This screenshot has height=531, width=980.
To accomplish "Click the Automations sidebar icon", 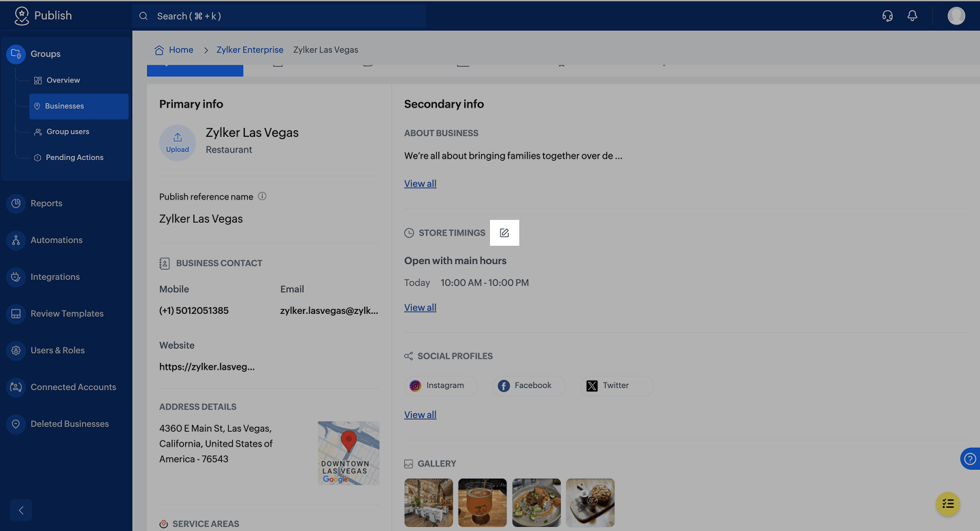I will [x=16, y=240].
